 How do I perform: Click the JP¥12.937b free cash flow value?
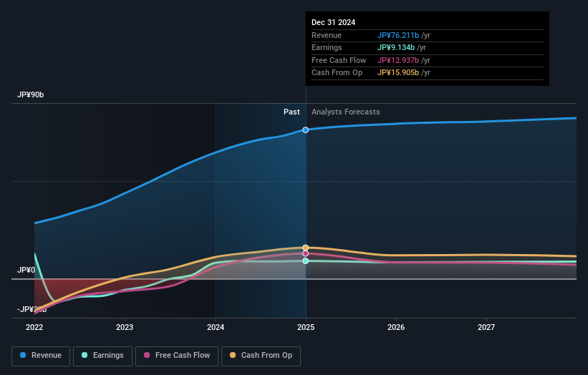[398, 60]
